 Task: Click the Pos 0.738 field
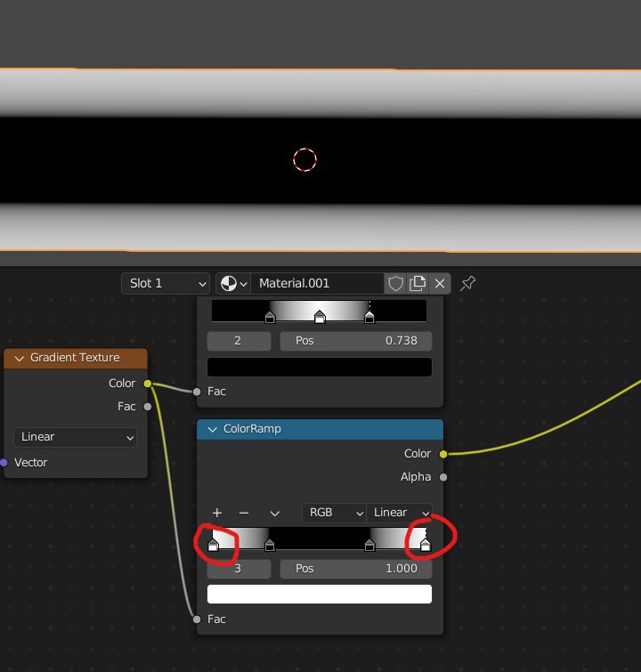[356, 341]
